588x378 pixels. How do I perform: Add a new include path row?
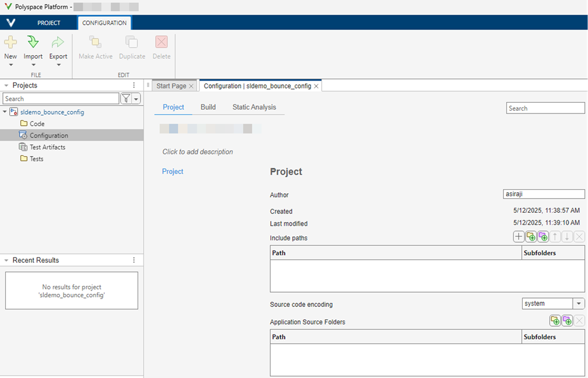[519, 237]
